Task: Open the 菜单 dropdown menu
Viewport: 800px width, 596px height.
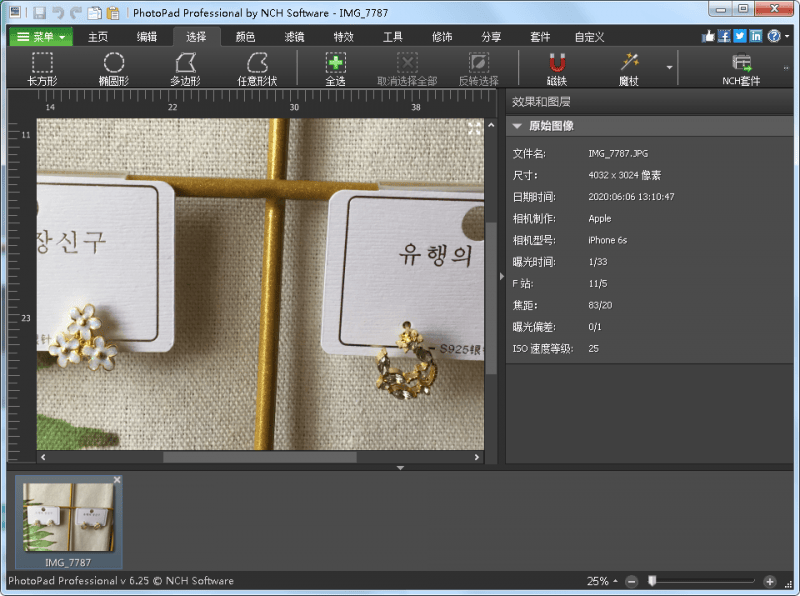Action: pyautogui.click(x=38, y=36)
